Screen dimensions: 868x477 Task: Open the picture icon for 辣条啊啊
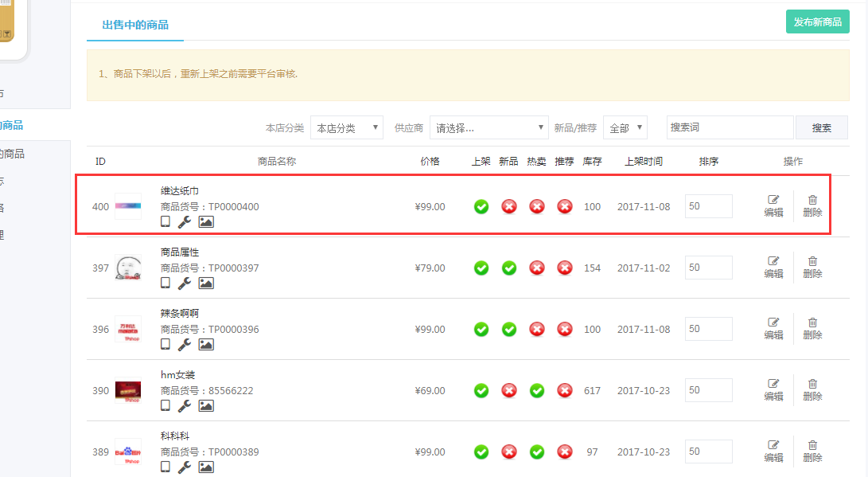point(206,344)
